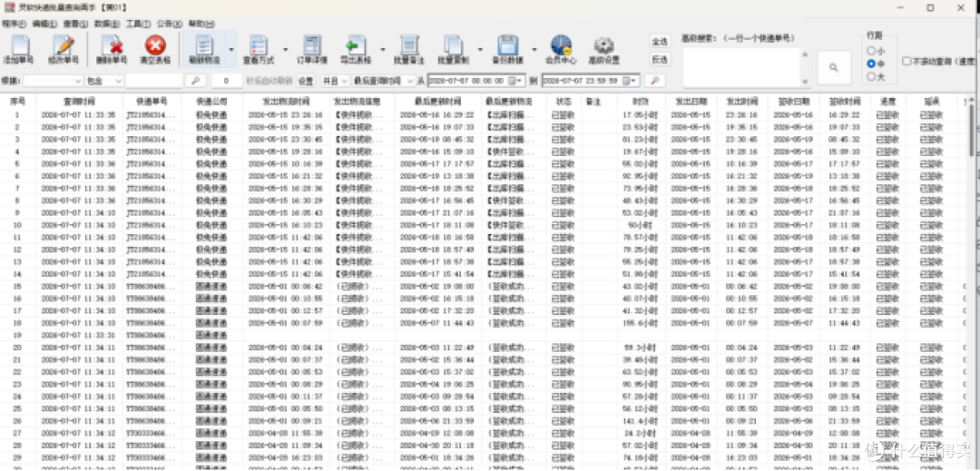Click the 批量复制 toolbar icon
Screen dimensions: 980x471
(x=454, y=49)
